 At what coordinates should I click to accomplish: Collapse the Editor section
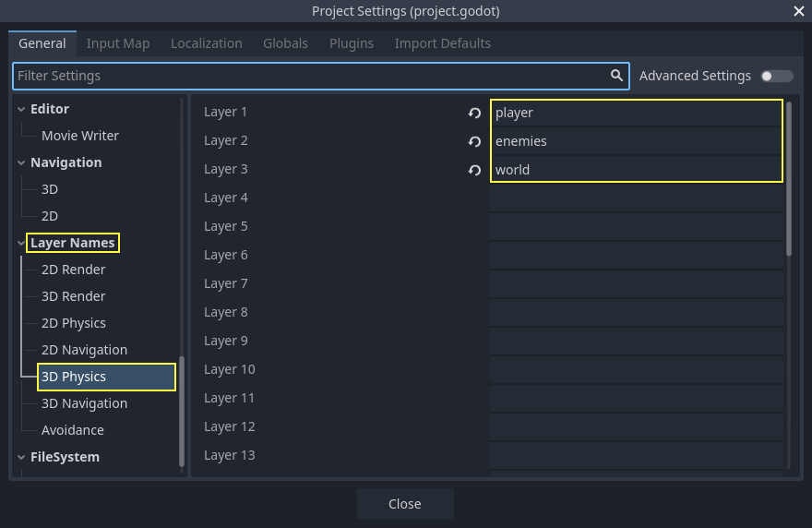tap(22, 109)
